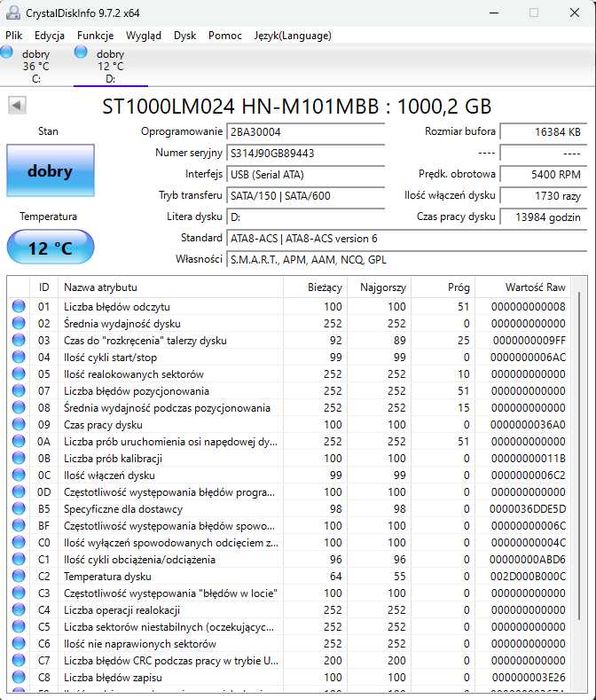Click status orb of attribute C6 row
Viewport: 596px width, 700px height.
(x=18, y=643)
